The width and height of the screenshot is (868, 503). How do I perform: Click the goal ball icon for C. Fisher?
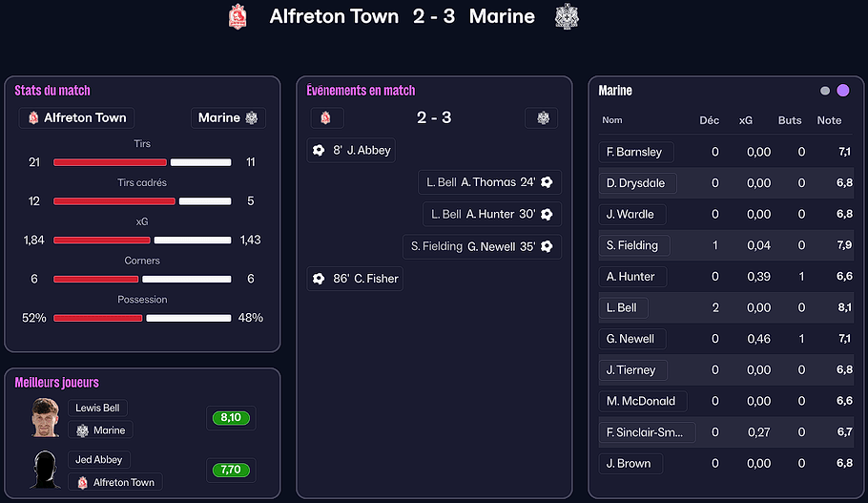(319, 279)
